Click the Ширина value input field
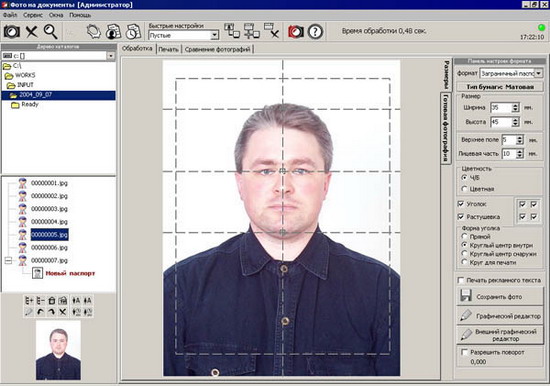 [x=501, y=107]
